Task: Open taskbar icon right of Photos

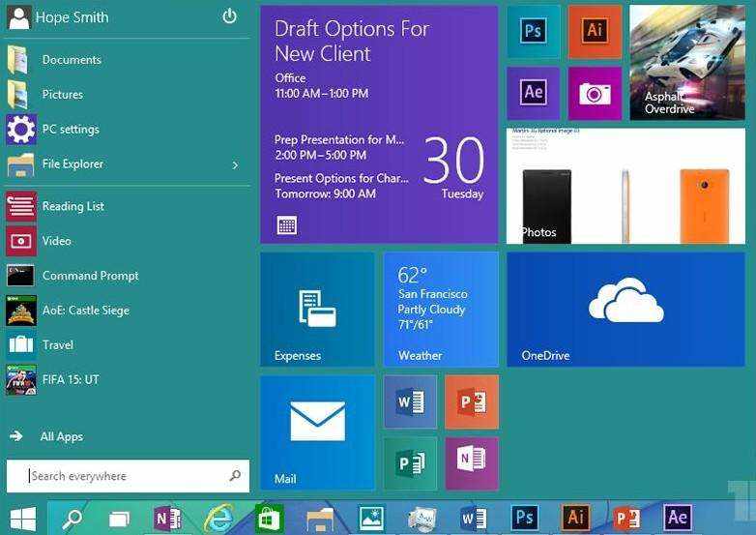Action: (x=422, y=519)
